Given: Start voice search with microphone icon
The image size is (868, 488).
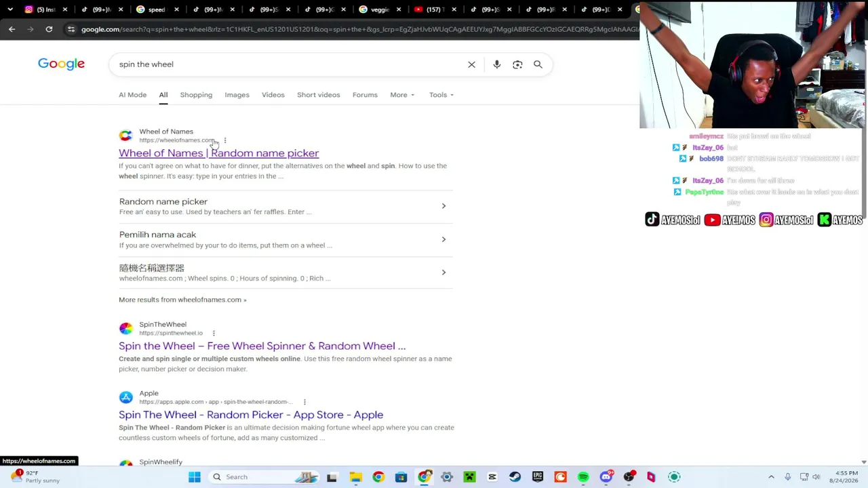Looking at the screenshot, I should click(497, 64).
